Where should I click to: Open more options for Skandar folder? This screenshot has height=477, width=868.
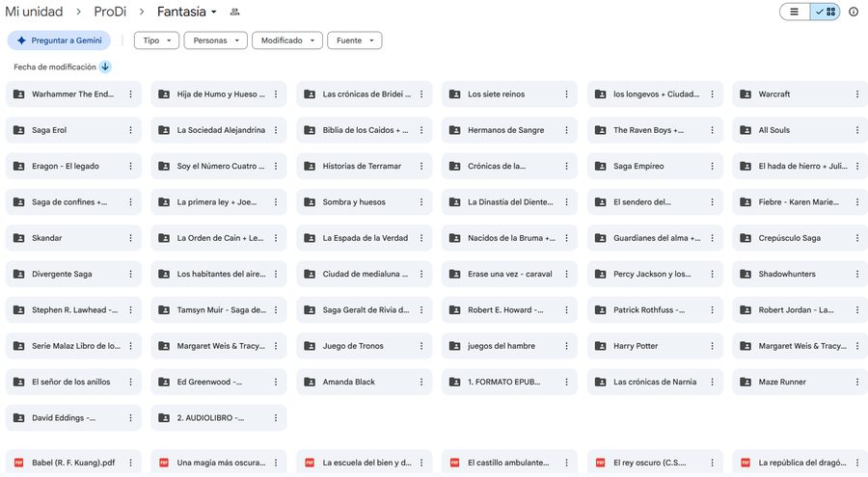point(130,238)
